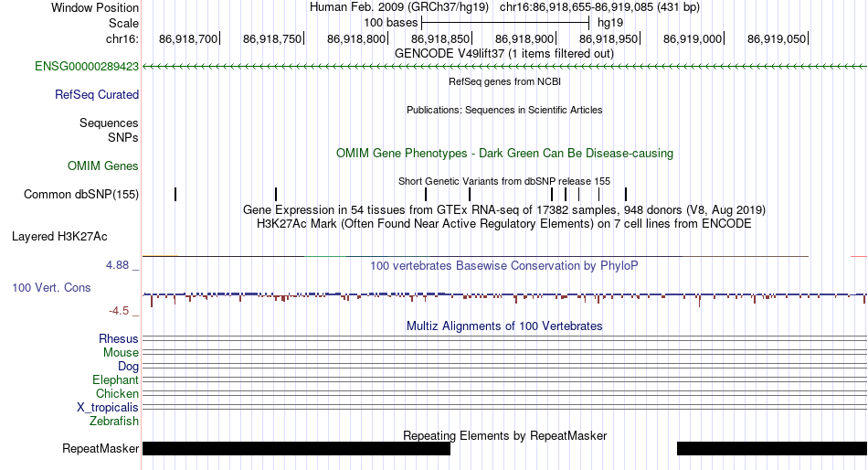
Task: Click the 86,918,700 ruler position
Action: [x=188, y=38]
